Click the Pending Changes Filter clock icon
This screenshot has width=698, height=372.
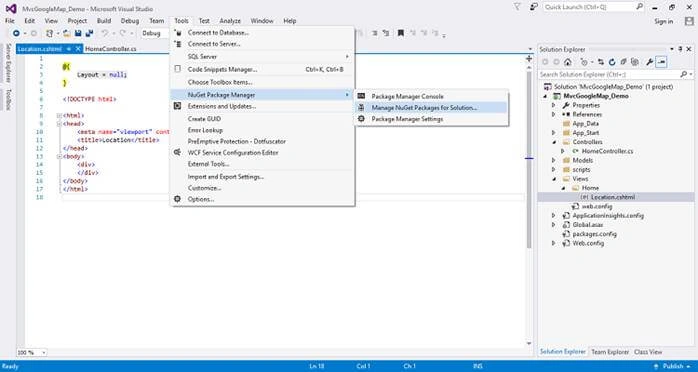click(584, 62)
